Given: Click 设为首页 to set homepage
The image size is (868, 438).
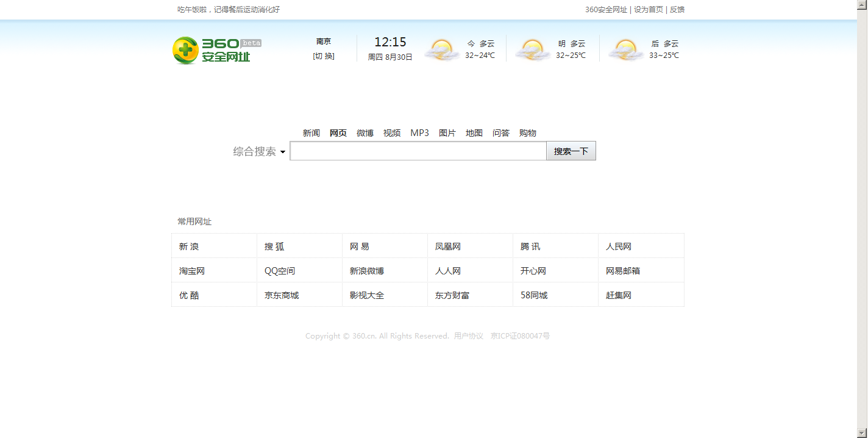Looking at the screenshot, I should click(649, 10).
